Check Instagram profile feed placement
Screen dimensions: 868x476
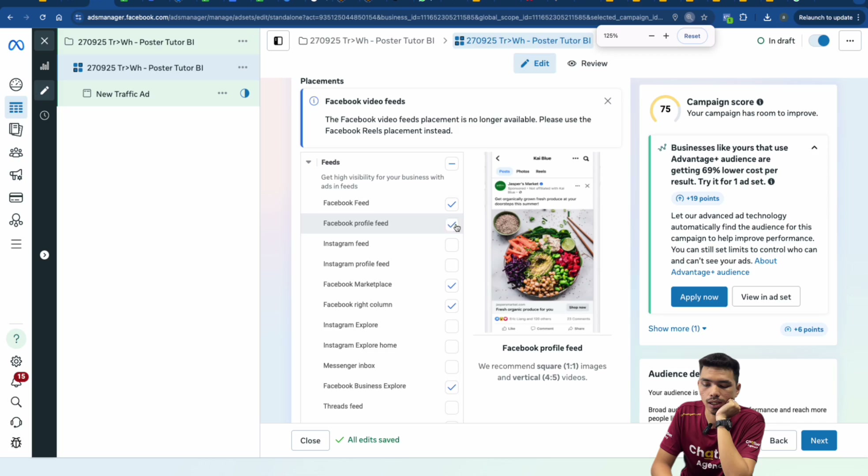point(452,265)
